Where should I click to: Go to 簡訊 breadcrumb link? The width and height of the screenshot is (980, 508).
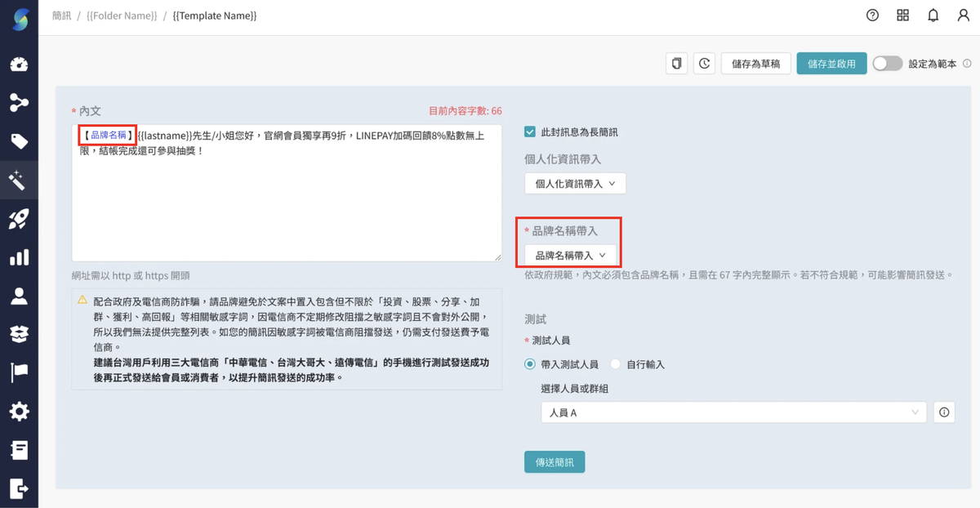tap(61, 16)
